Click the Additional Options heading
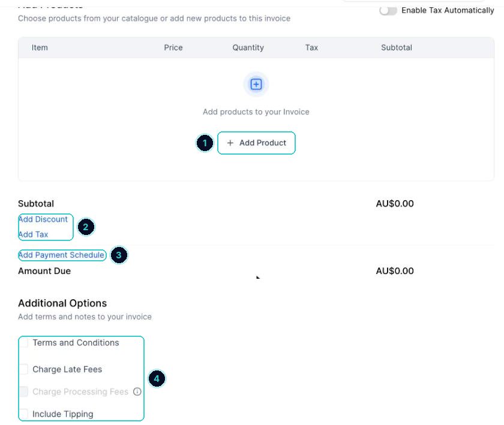504x425 pixels. click(x=62, y=303)
